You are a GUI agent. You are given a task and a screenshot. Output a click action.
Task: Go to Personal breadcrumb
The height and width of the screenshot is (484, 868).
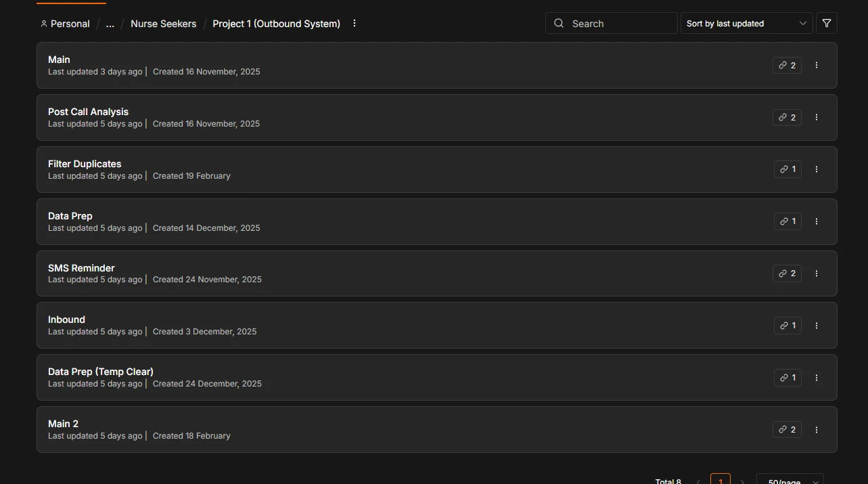tap(70, 24)
